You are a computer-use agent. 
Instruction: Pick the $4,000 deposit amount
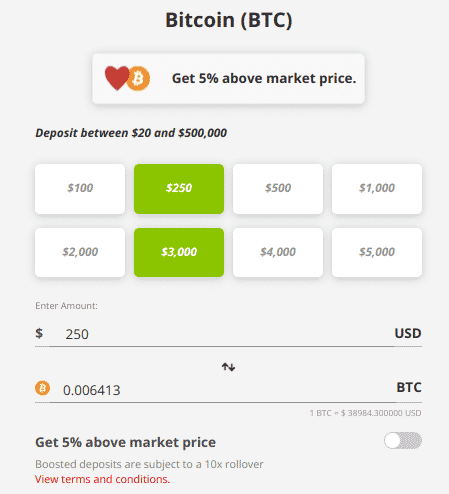point(278,252)
